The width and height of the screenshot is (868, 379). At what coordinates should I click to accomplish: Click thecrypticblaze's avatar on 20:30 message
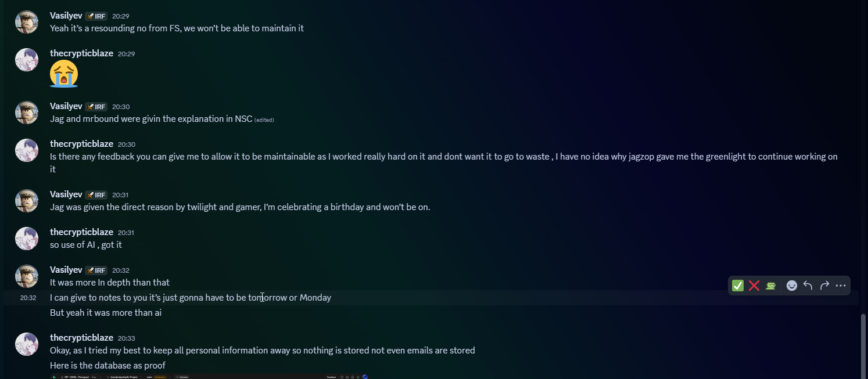pos(27,150)
